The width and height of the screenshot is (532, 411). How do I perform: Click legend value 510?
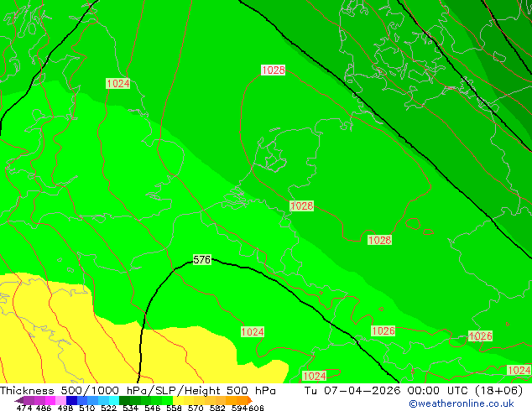pos(87,408)
